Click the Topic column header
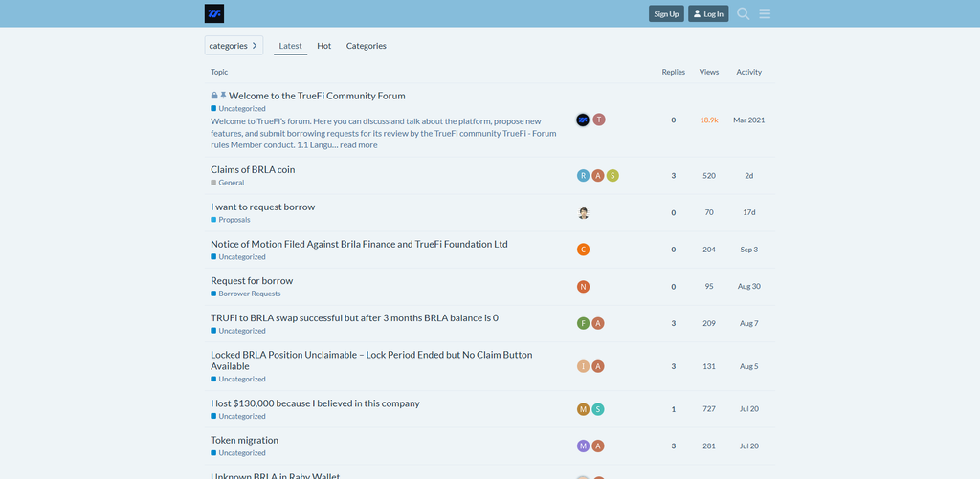The height and width of the screenshot is (479, 980). [219, 72]
